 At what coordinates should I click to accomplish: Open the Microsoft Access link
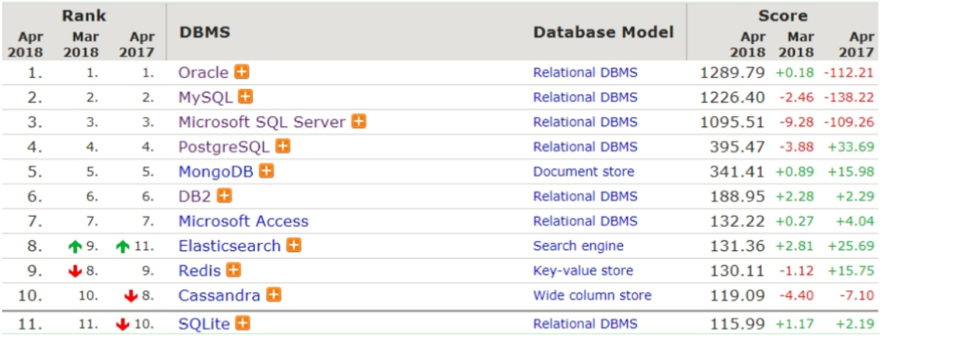[x=243, y=221]
